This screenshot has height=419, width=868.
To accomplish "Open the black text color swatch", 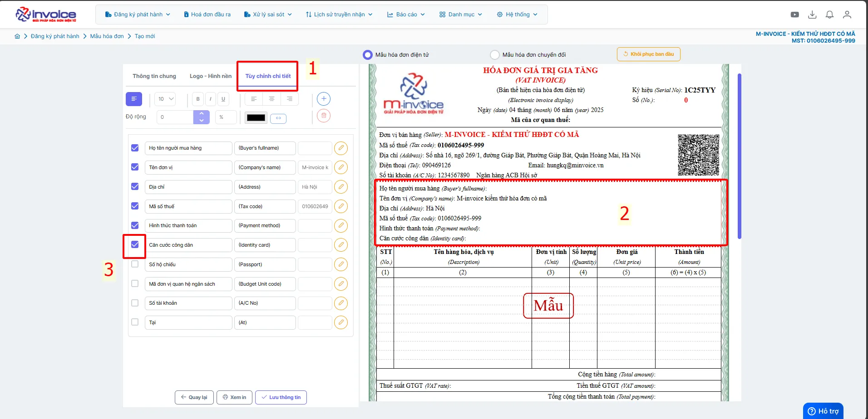I will (x=256, y=118).
